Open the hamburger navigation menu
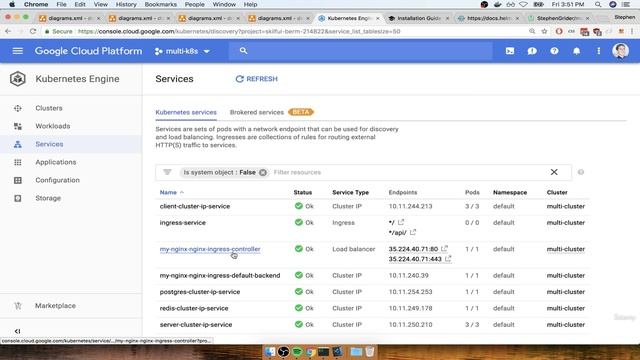 [x=18, y=51]
